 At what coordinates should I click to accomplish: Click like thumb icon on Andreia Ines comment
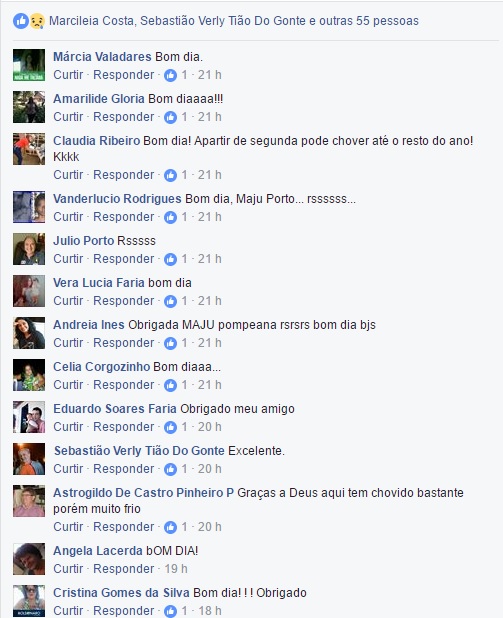(x=170, y=343)
